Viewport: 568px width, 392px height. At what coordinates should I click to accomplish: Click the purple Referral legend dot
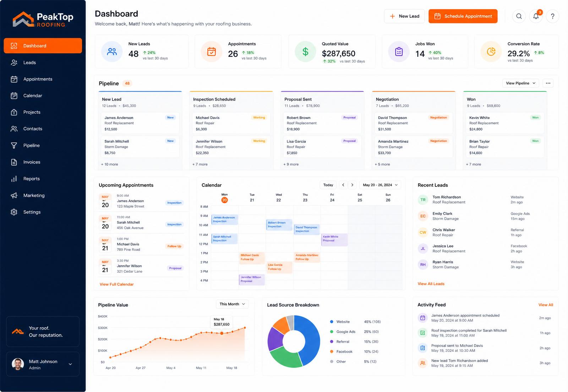(332, 342)
